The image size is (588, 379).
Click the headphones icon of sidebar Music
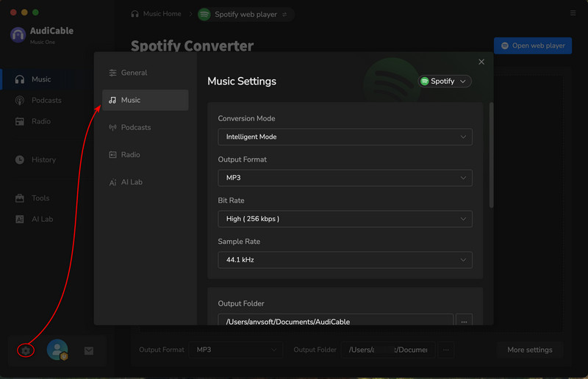coord(20,79)
